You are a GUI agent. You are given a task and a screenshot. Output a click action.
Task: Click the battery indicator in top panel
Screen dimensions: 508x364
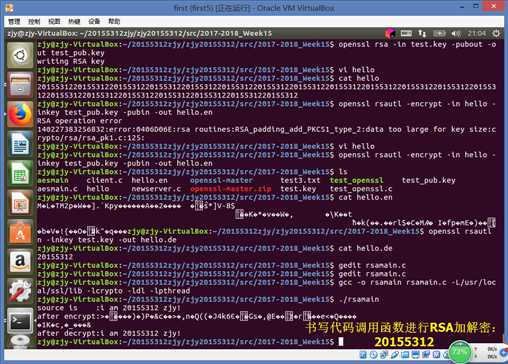point(439,33)
